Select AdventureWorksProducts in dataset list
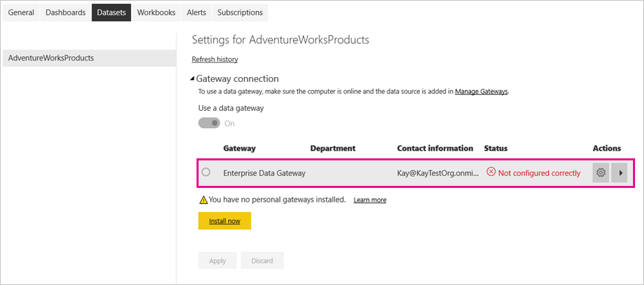 coord(88,58)
